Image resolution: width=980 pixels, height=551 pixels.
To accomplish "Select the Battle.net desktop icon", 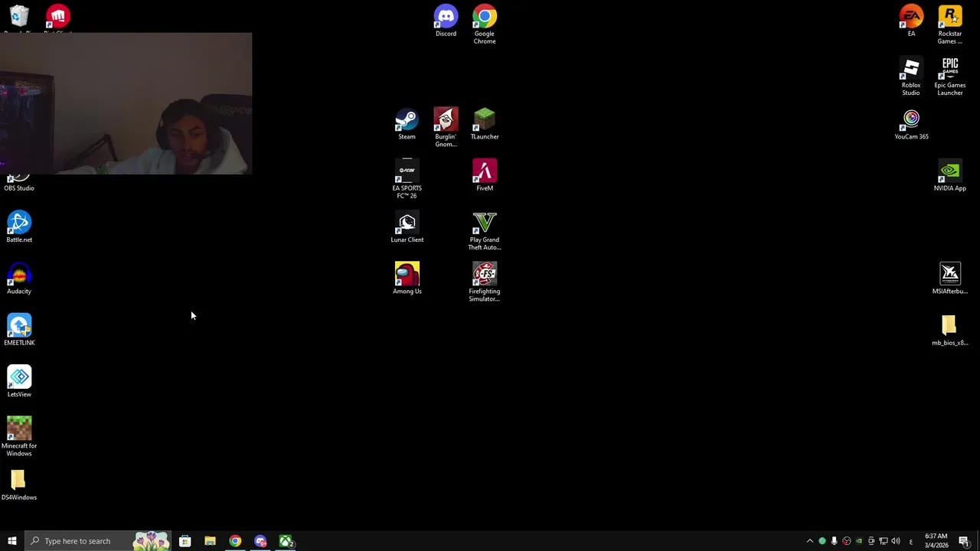I will click(19, 227).
